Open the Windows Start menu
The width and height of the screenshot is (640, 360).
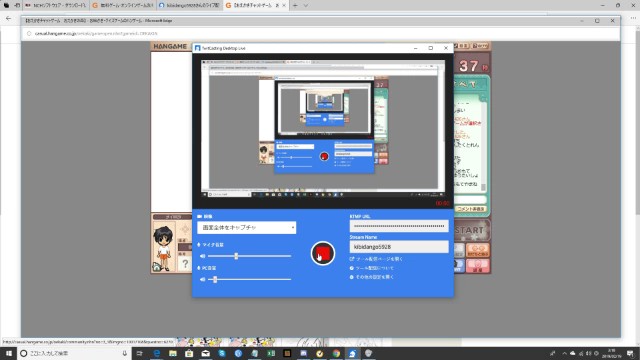tap(8, 353)
